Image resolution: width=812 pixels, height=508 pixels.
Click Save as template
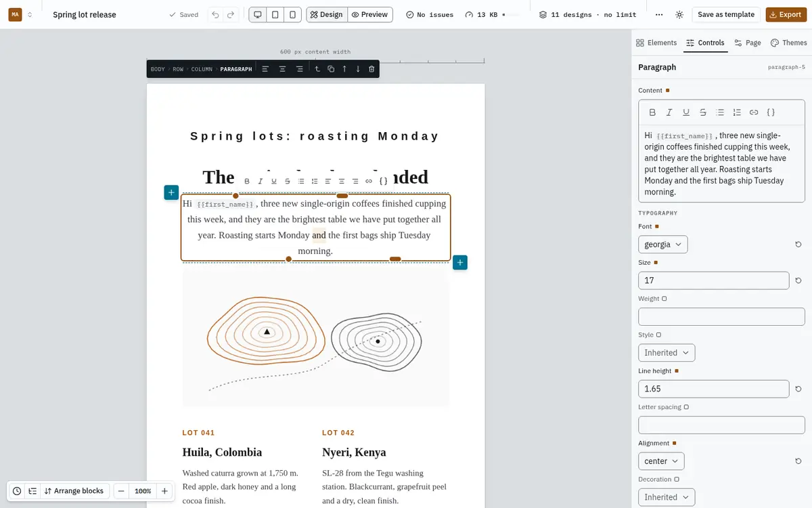726,14
